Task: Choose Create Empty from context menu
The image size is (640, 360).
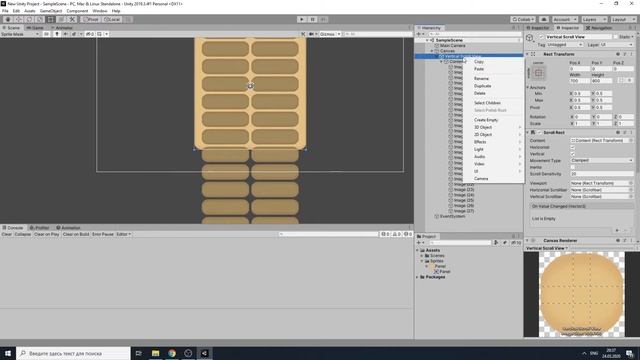Action: [x=493, y=120]
